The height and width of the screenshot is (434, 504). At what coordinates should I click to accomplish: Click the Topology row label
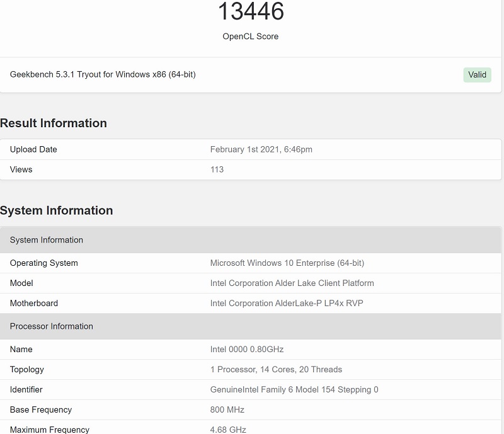[x=27, y=369]
